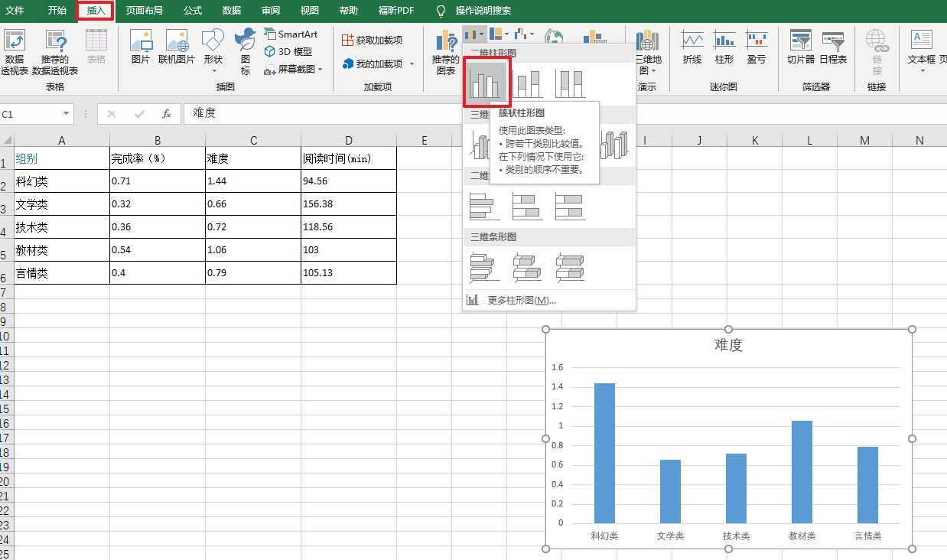This screenshot has height=560, width=947.
Task: Select the 2D clustered bar chart
Action: (x=484, y=206)
